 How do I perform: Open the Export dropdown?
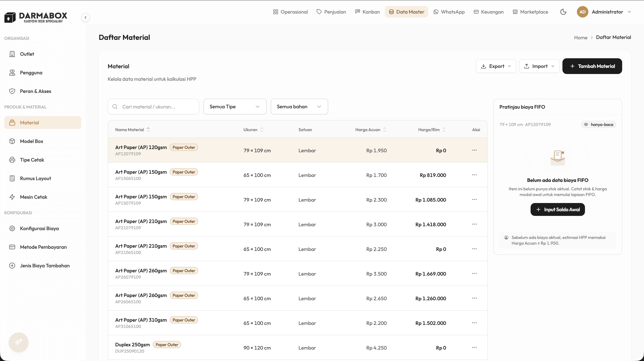[x=496, y=66]
